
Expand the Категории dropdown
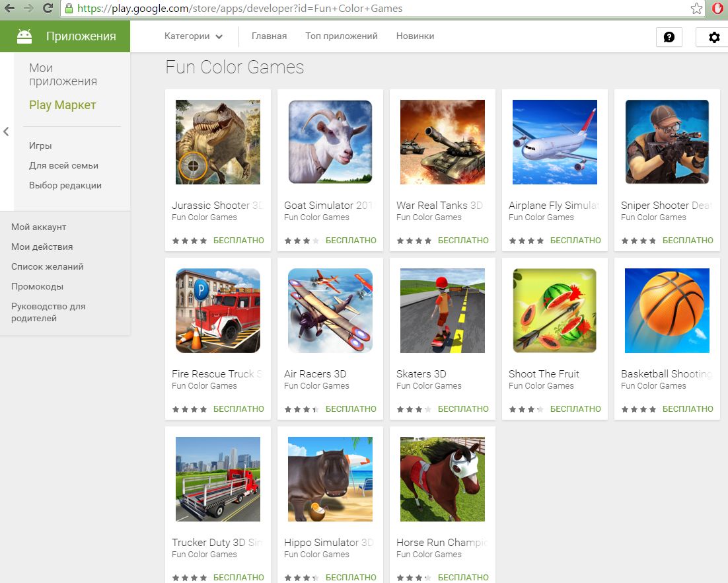pos(193,36)
